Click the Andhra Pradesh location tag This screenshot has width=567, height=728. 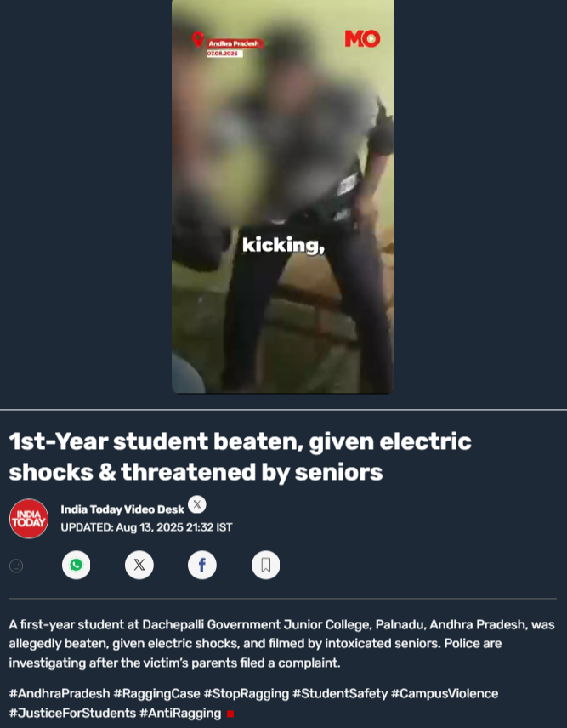234,43
